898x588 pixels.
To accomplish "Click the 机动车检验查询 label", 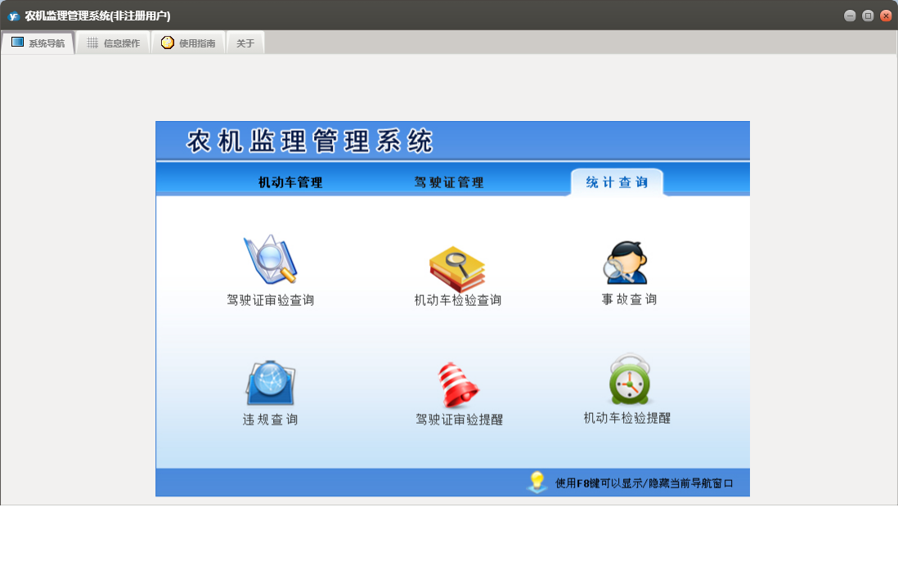I will (x=458, y=300).
